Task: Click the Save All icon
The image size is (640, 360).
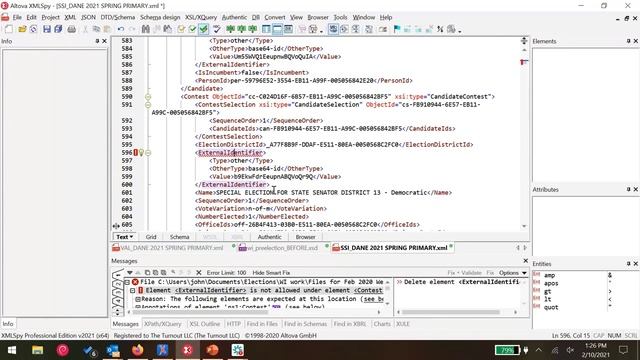Action: click(58, 29)
